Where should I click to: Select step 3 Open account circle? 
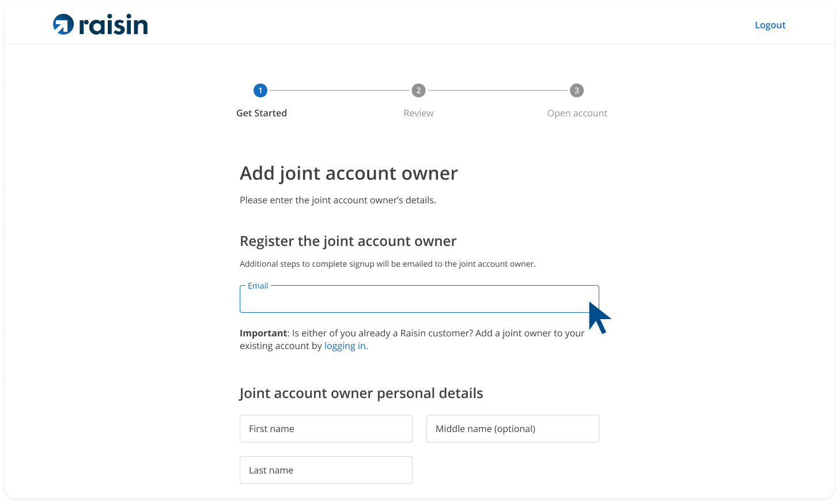pos(576,90)
